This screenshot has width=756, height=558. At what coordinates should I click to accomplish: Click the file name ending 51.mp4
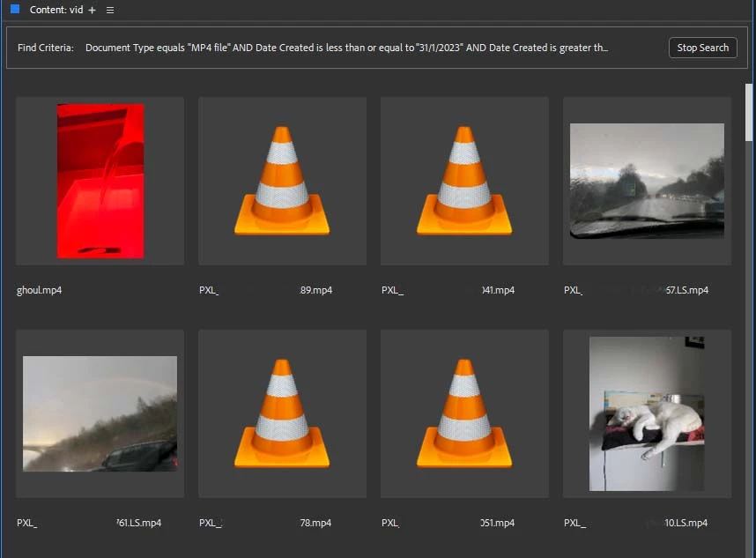pos(448,523)
